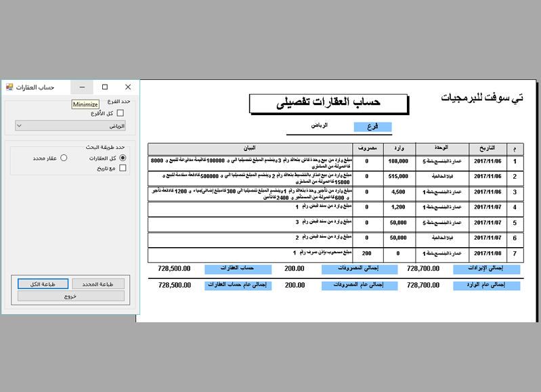Click the date 2017/11/06 in row 1
541x392 pixels.
click(x=488, y=161)
